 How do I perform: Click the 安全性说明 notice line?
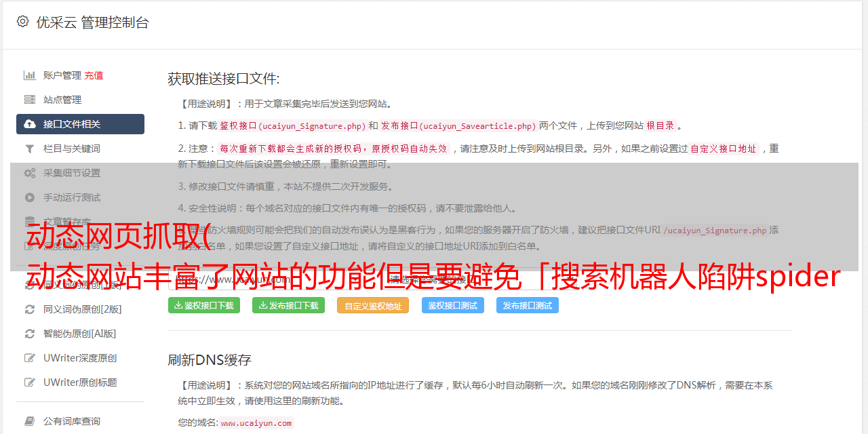pos(347,208)
